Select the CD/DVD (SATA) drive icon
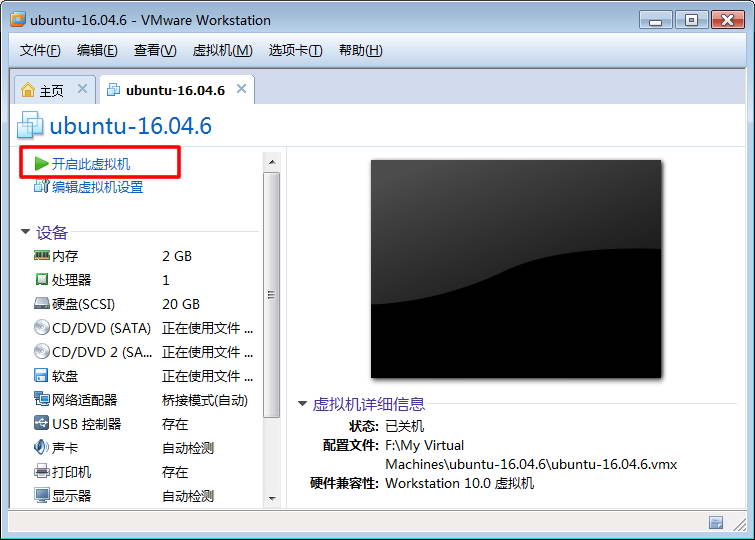 (x=41, y=328)
